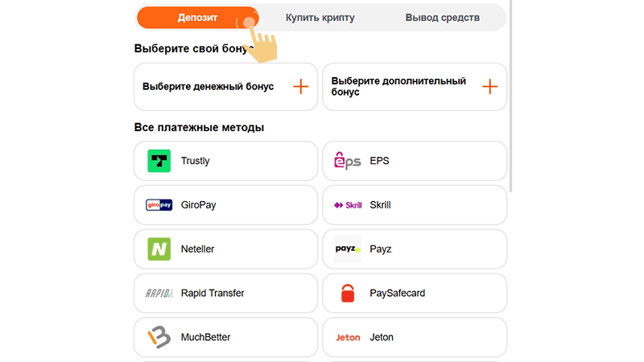644x362 pixels.
Task: Click the Rapid Transfer logo icon
Action: (x=159, y=293)
